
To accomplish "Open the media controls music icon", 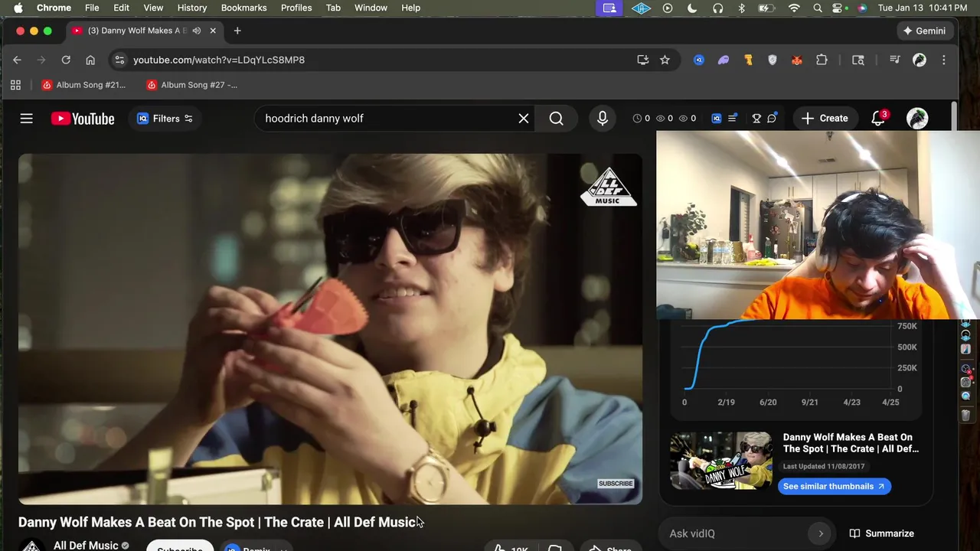I will point(894,60).
